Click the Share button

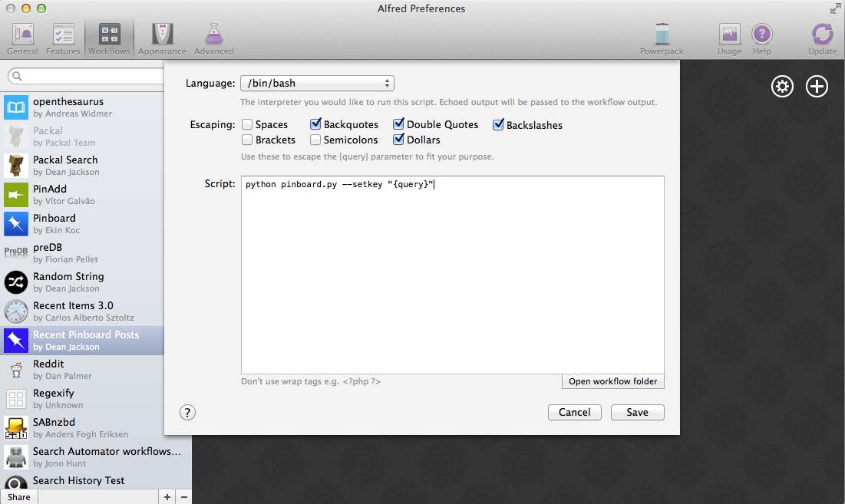pos(19,497)
